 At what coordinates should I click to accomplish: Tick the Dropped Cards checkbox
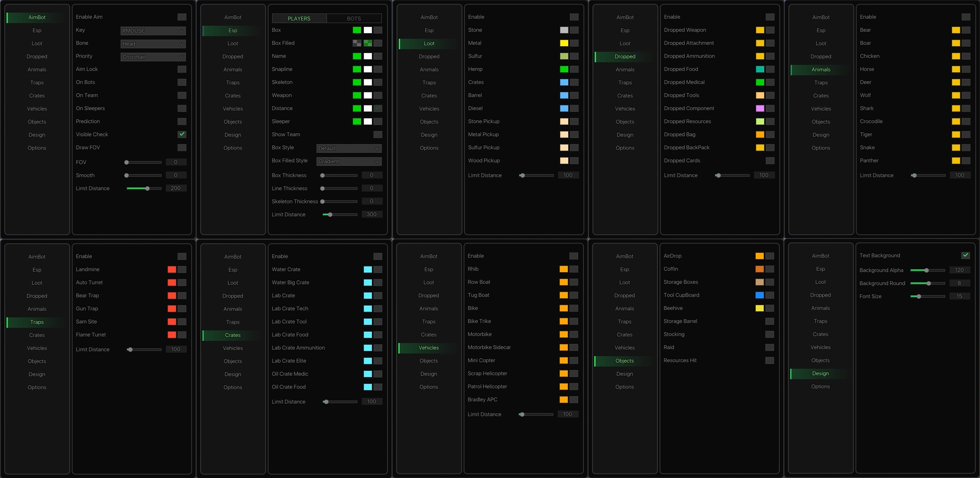[x=770, y=161]
